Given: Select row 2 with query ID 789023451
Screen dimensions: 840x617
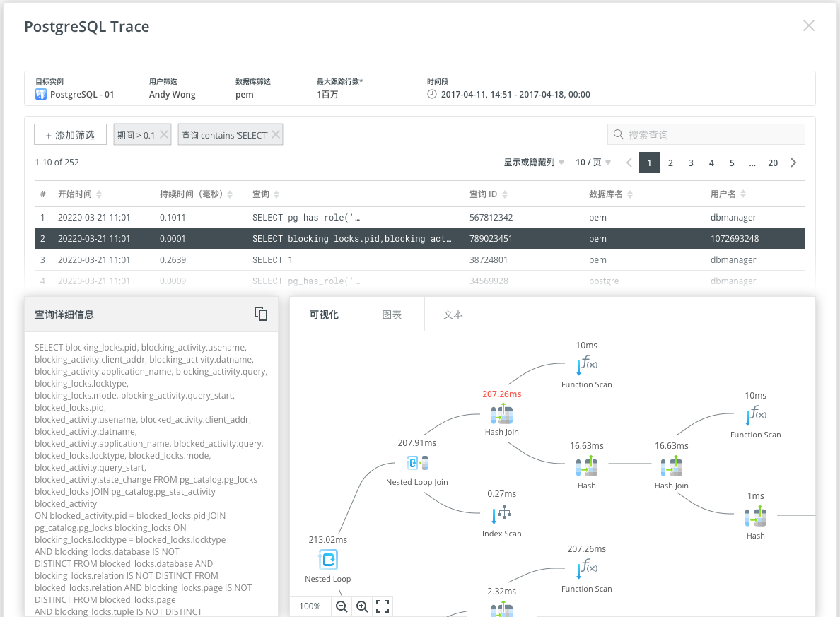Looking at the screenshot, I should point(420,238).
